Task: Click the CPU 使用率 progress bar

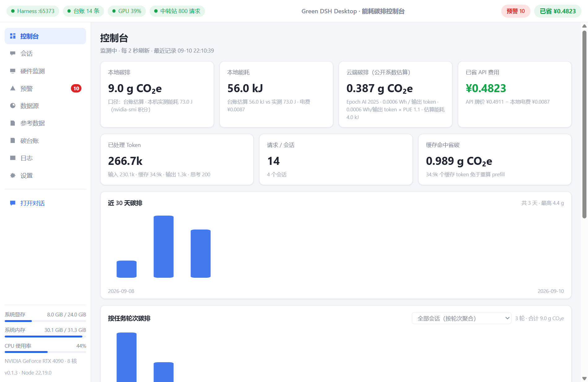Action: (x=45, y=352)
